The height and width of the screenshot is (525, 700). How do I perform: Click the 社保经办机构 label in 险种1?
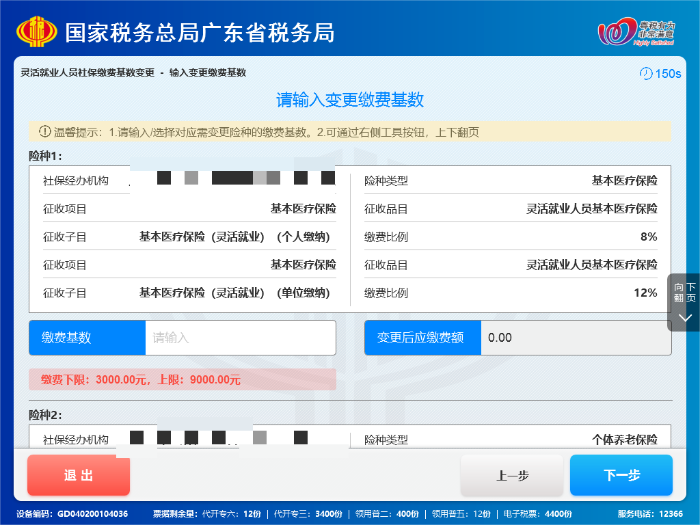(x=76, y=181)
